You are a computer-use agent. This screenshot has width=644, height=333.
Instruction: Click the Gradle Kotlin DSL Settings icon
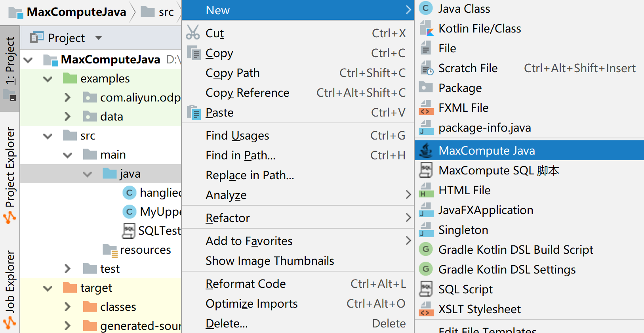point(426,269)
